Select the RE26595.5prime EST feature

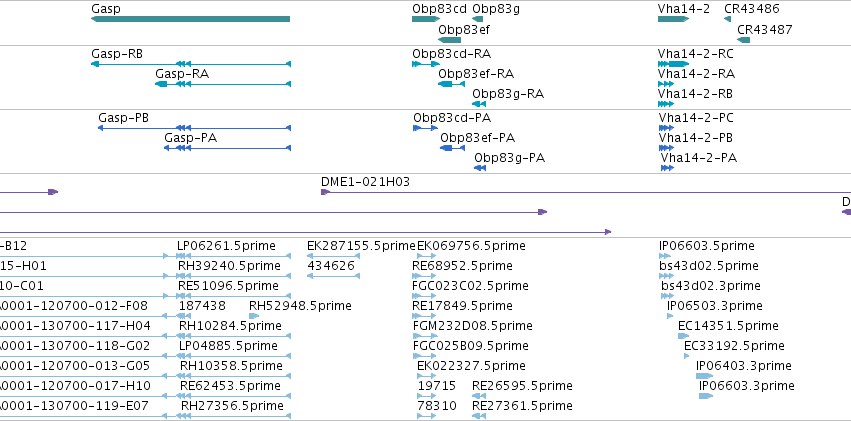coord(479,396)
